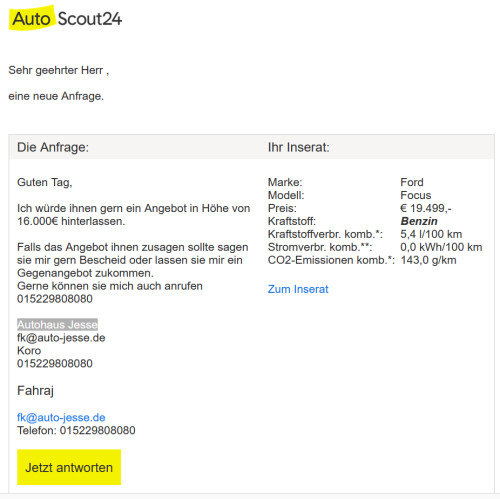Click the bold Benzin fuel value

[419, 221]
